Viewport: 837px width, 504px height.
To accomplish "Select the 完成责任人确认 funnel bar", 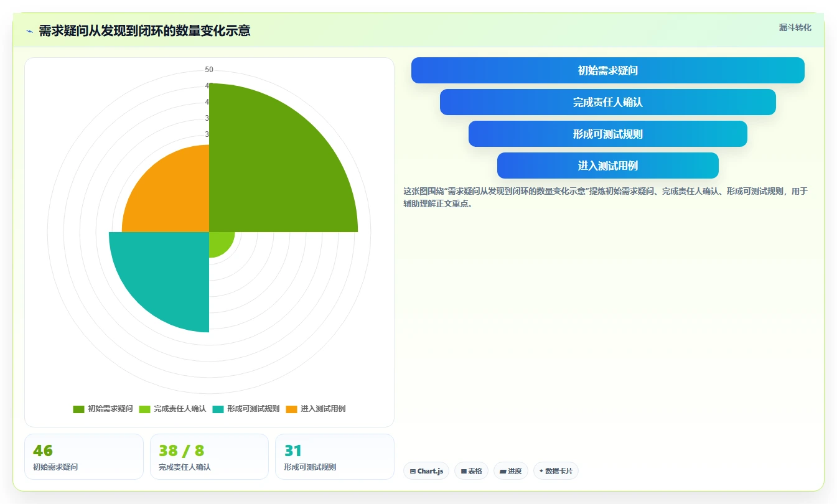I will click(607, 102).
